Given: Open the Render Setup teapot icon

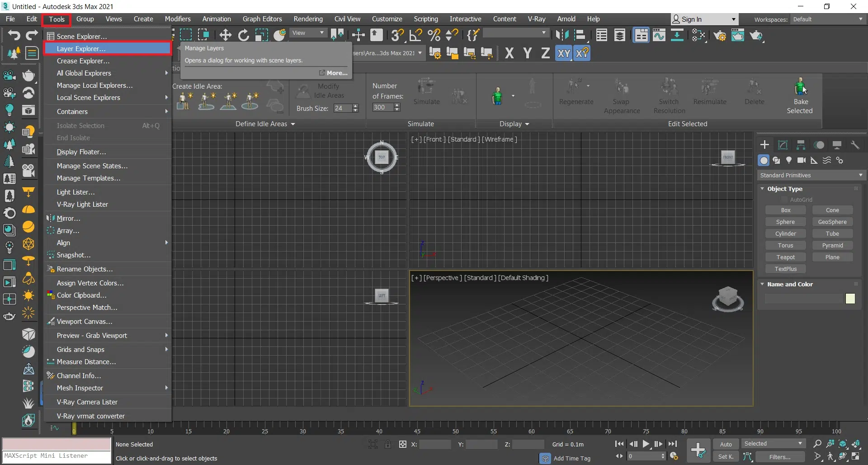Looking at the screenshot, I should click(x=720, y=35).
